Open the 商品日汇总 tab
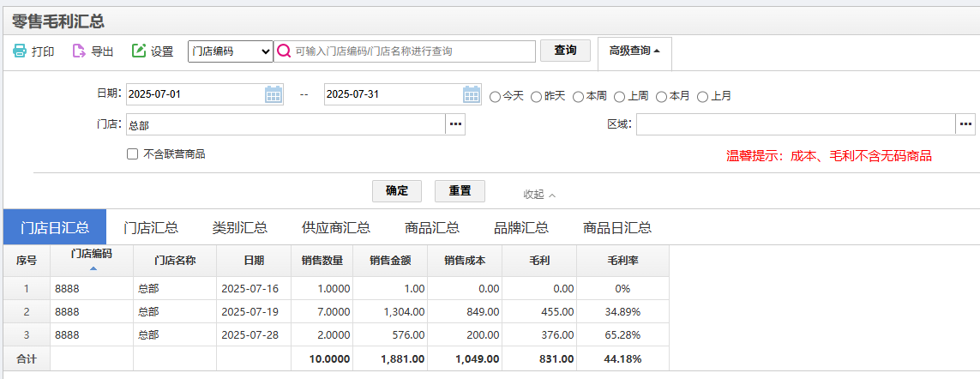Screen dimensions: 980x379 [616, 227]
